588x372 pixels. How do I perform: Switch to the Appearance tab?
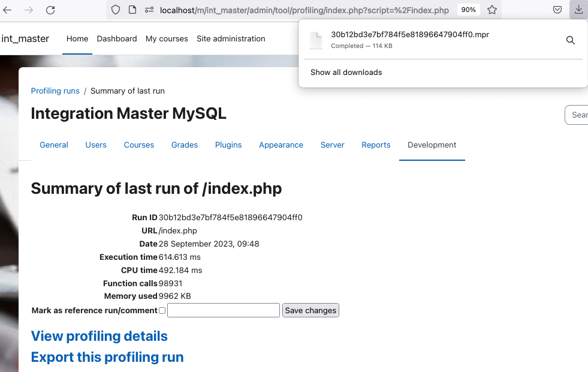coord(281,145)
